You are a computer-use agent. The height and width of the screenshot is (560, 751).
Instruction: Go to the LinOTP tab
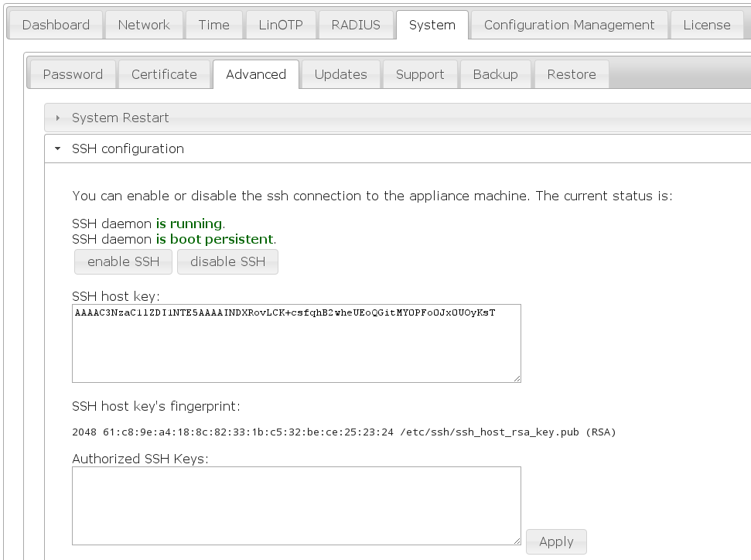[280, 25]
